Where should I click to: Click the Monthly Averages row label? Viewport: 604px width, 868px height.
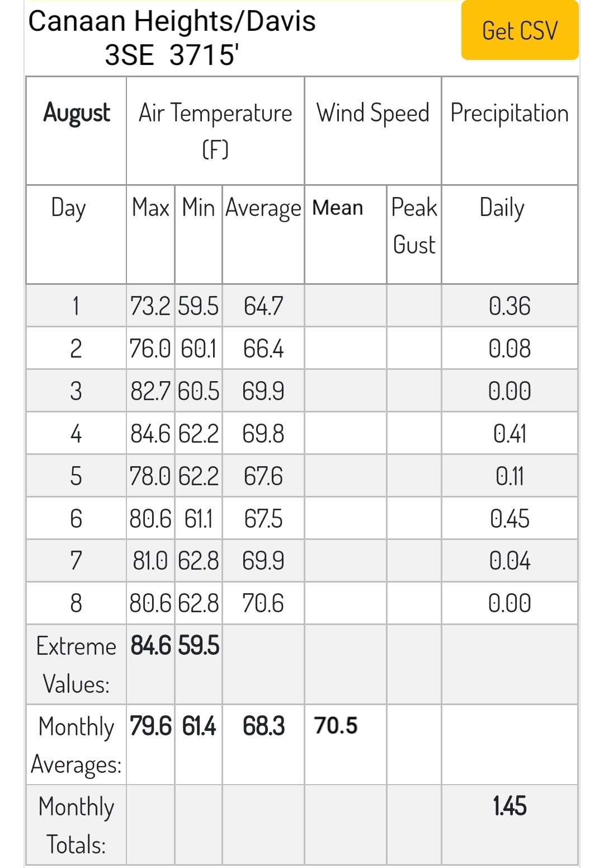coord(77,745)
